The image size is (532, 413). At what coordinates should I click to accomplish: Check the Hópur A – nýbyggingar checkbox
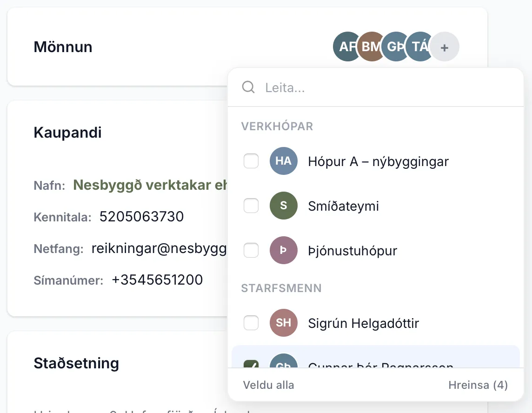coord(251,161)
